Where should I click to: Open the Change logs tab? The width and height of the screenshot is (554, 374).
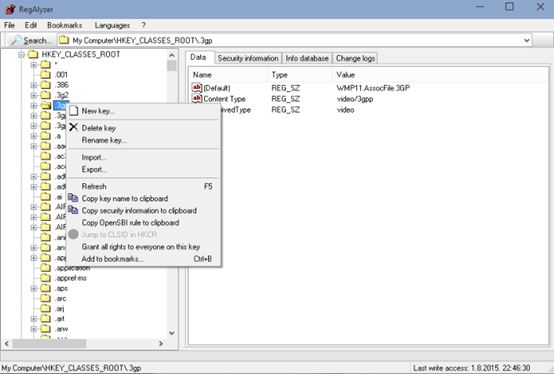(x=355, y=58)
